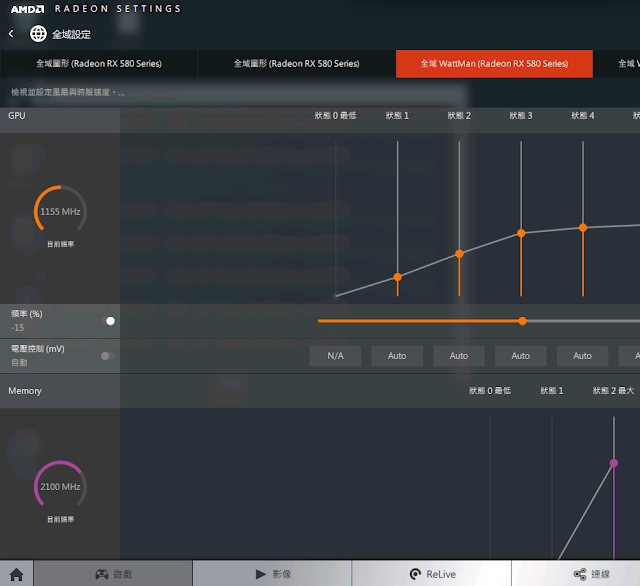Viewport: 640px width, 586px height.
Task: Click the 1155 MHz GPU clock gauge
Action: tap(60, 211)
